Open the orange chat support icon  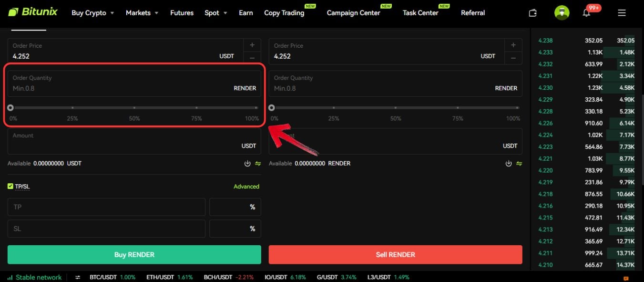click(626, 278)
